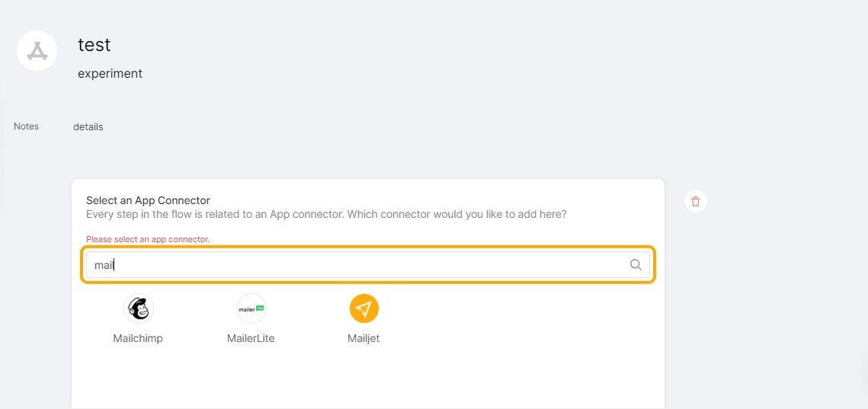The image size is (868, 409).
Task: Place cursor after typed text "mail"
Action: (114, 265)
